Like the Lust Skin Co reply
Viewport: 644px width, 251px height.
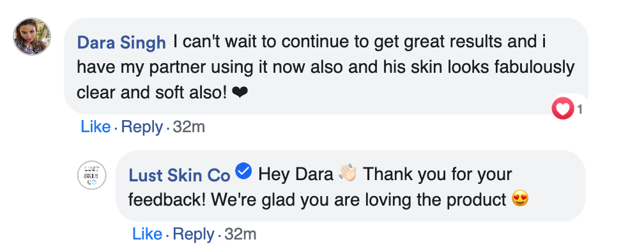coord(147,234)
